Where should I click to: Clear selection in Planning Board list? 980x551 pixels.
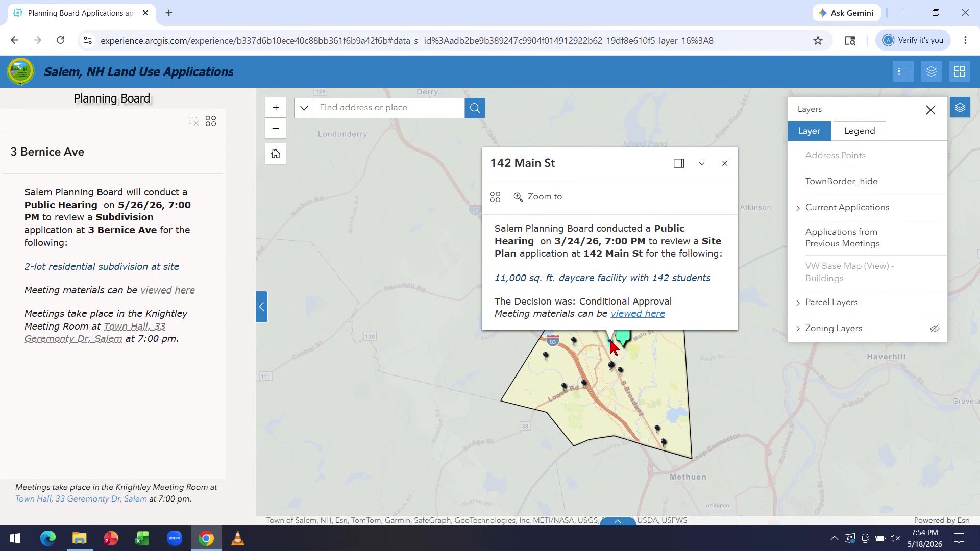[193, 121]
